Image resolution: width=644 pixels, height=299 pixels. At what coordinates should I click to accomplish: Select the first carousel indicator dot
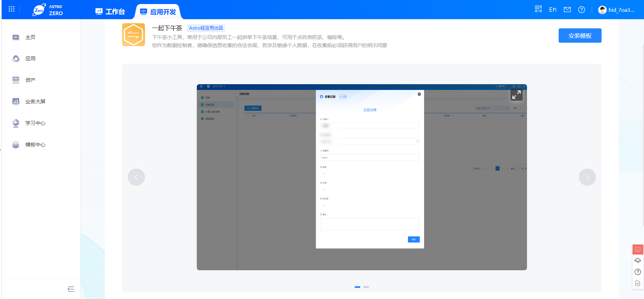357,287
